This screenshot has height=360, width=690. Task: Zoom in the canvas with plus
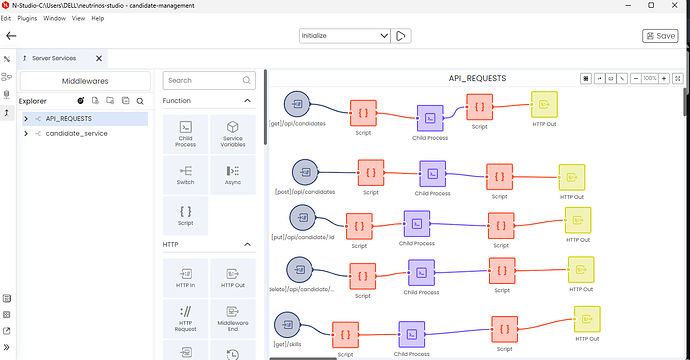click(x=664, y=78)
